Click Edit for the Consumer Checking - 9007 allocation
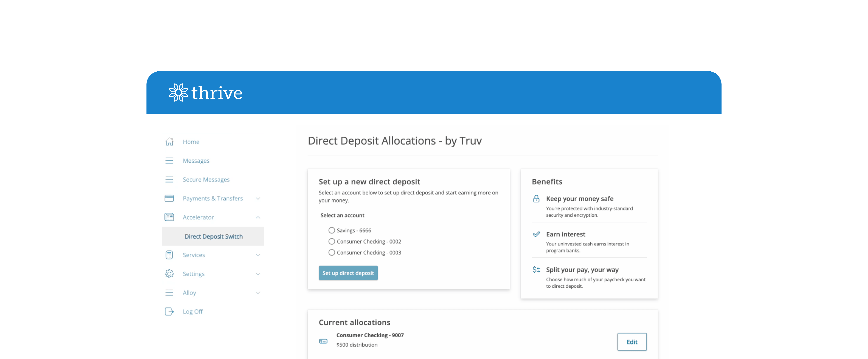This screenshot has height=359, width=868. [632, 342]
